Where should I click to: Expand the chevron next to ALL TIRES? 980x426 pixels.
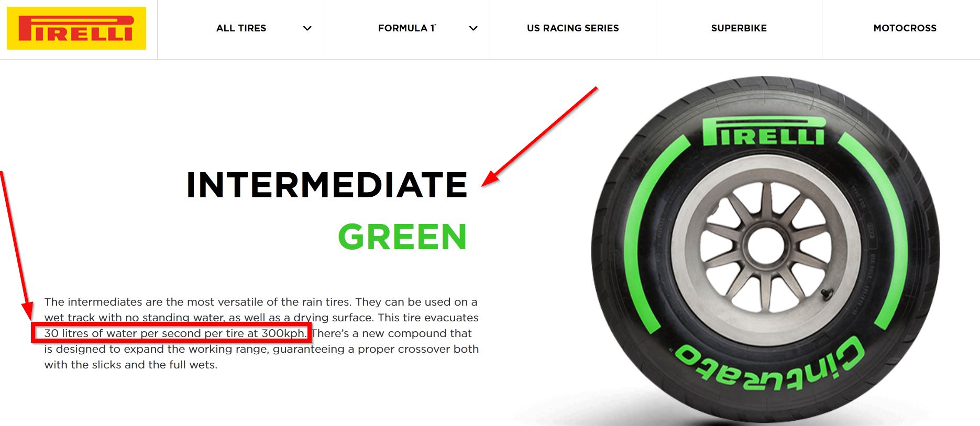(307, 28)
